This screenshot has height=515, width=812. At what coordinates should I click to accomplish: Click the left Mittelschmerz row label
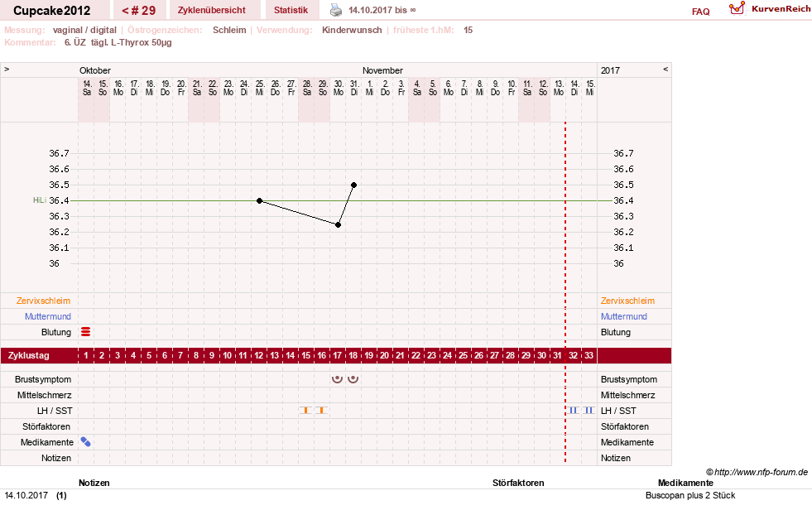point(45,395)
